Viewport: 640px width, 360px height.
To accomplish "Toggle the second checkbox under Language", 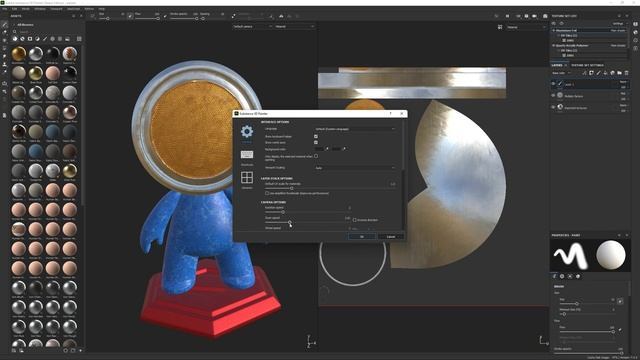I will point(316,142).
